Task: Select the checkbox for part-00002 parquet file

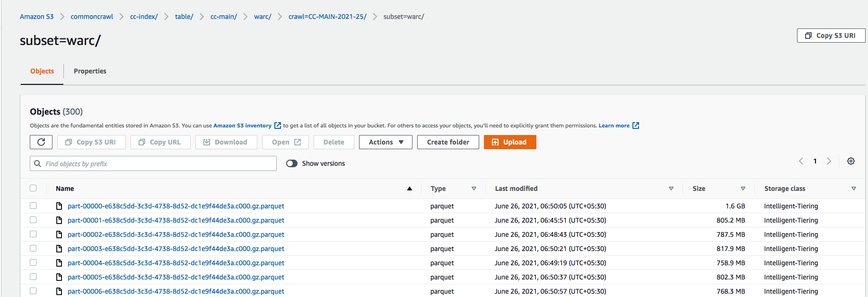Action: 33,234
